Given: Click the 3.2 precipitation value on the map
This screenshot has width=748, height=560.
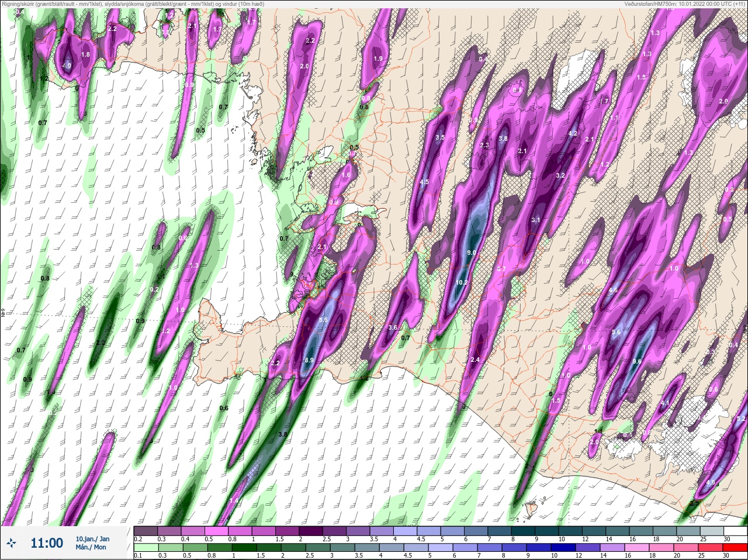Looking at the screenshot, I should click(x=560, y=175).
